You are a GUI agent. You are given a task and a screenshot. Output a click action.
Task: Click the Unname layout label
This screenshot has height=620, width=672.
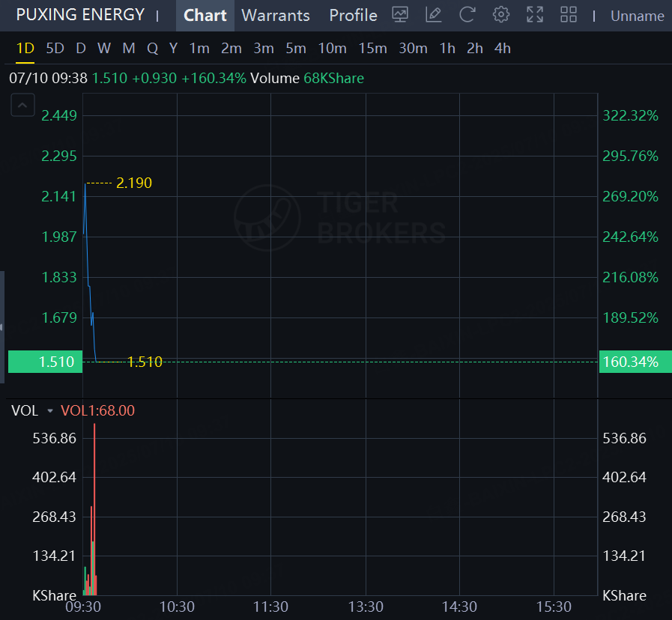pos(638,16)
